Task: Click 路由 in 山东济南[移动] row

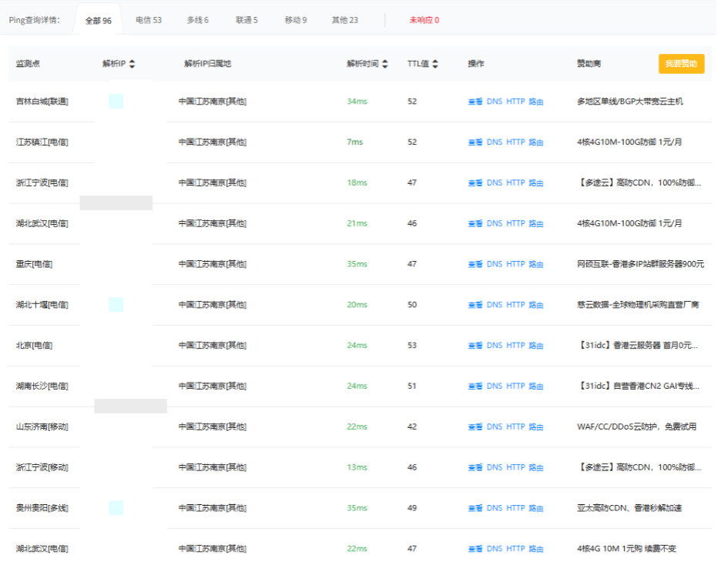Action: 536,427
